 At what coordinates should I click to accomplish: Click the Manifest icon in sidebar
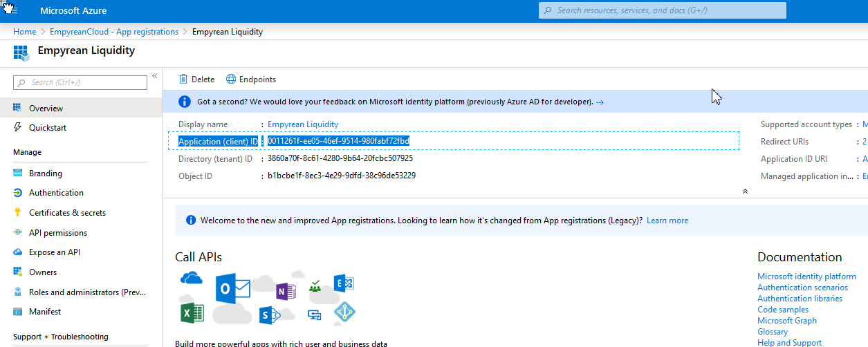pos(18,312)
